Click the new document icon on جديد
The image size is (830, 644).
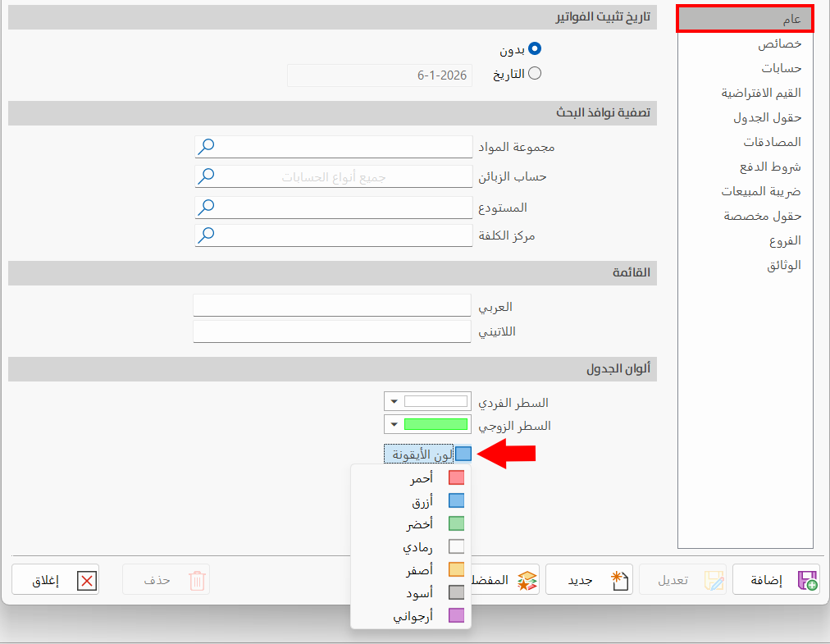click(619, 581)
